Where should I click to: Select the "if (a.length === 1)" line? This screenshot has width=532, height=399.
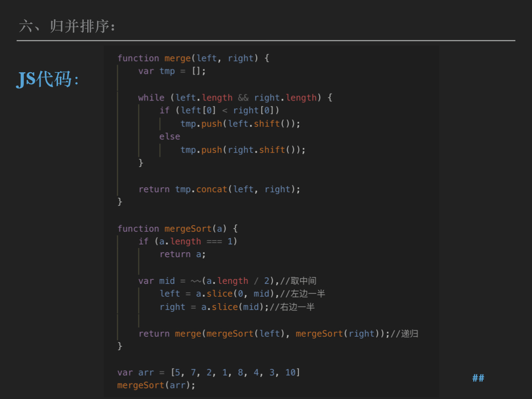pyautogui.click(x=188, y=242)
